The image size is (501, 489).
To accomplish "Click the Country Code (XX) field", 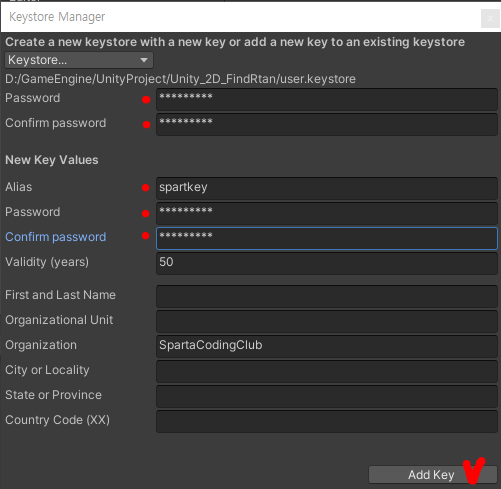I will pyautogui.click(x=327, y=421).
